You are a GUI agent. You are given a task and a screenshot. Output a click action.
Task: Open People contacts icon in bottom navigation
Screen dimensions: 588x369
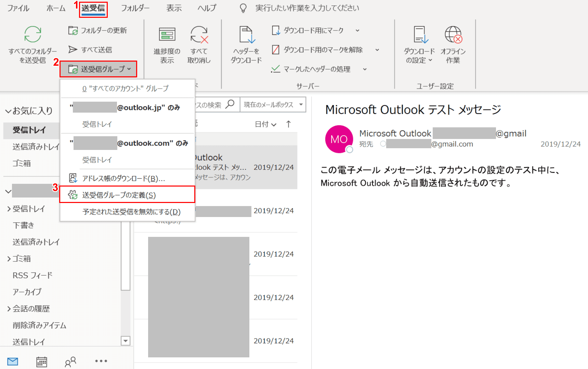click(70, 361)
